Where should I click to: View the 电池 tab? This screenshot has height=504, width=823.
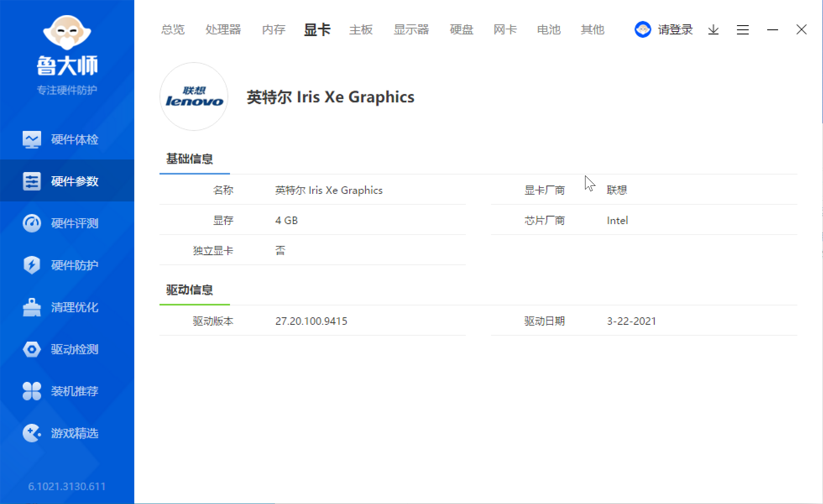coord(549,29)
